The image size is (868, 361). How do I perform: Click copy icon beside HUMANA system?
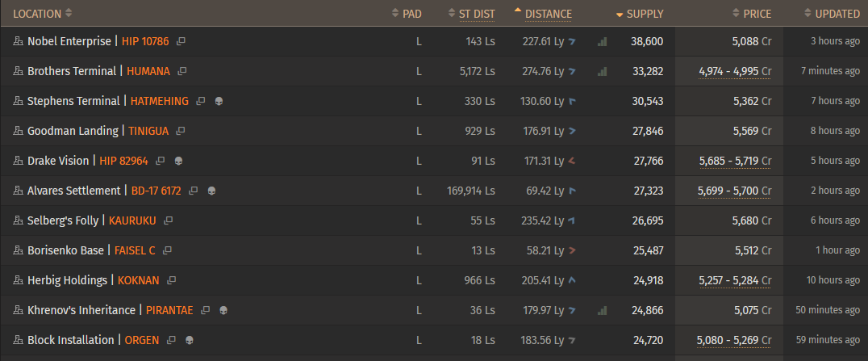coord(182,71)
